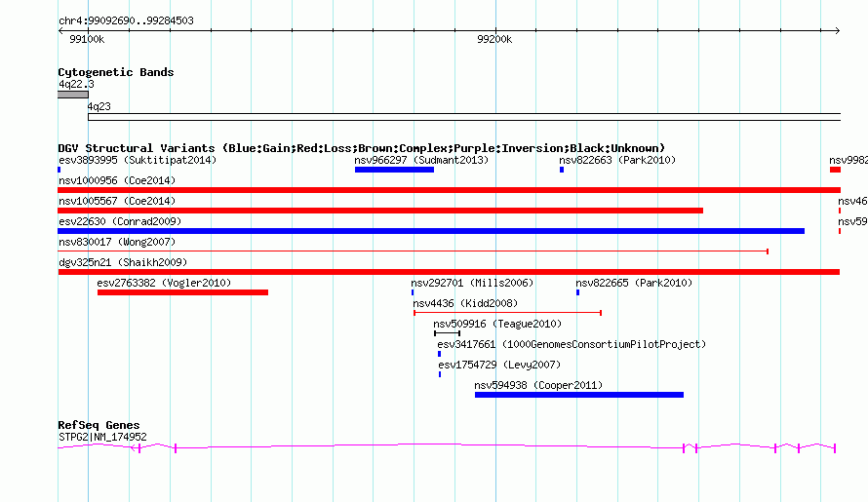The image size is (868, 502).
Task: Click the RefSeq Genes track heading
Action: 99,425
